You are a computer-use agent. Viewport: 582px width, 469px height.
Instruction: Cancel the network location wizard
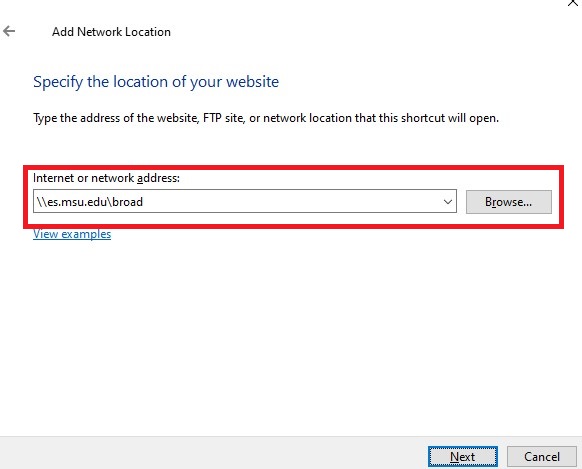pos(542,456)
